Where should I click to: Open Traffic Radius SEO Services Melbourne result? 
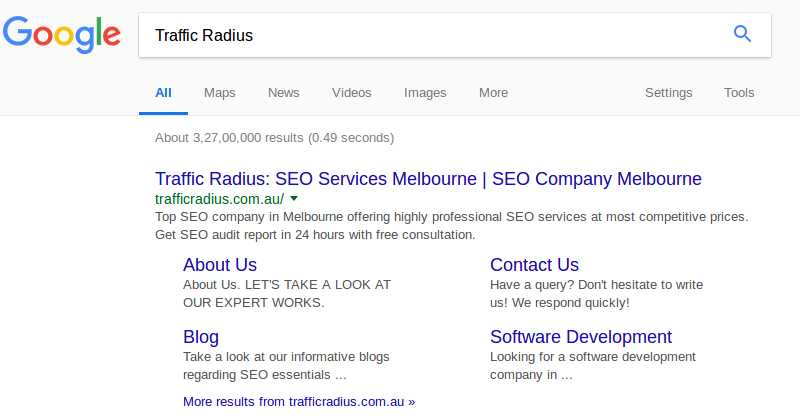pyautogui.click(x=428, y=179)
